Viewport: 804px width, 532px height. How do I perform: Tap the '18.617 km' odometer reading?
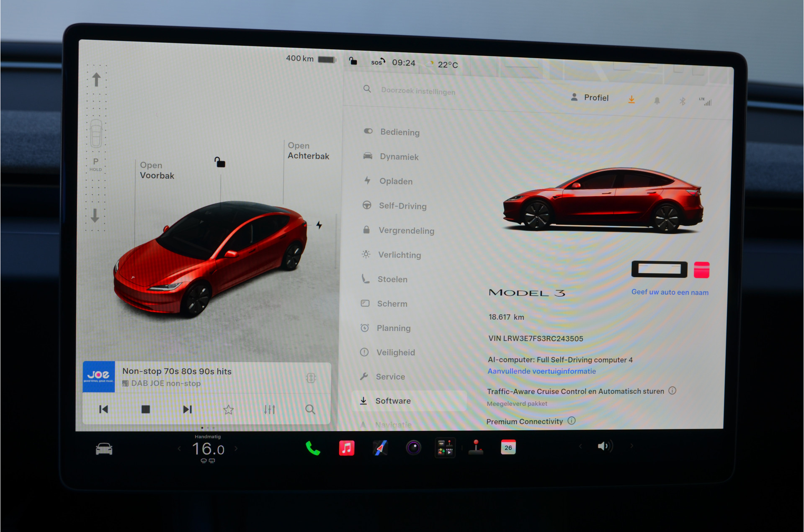coord(506,317)
